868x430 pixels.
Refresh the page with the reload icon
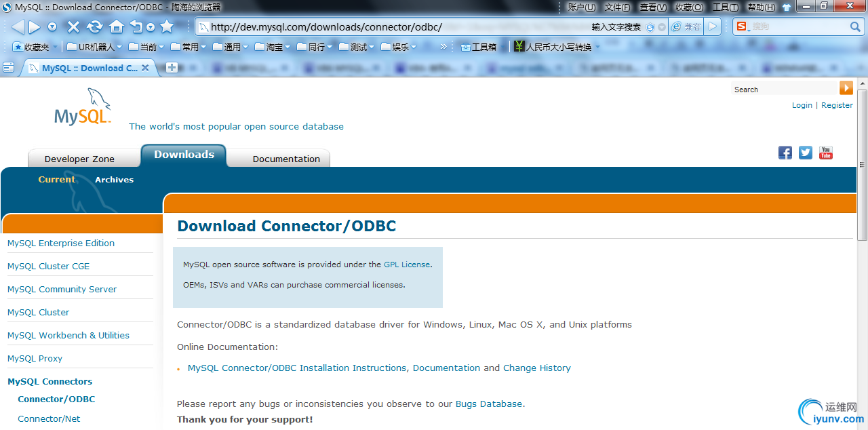point(95,27)
